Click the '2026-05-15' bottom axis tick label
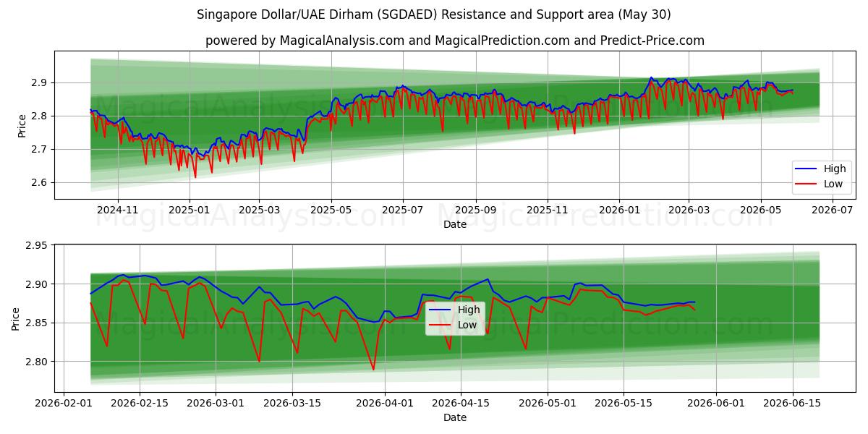This screenshot has width=868, height=434. [623, 402]
